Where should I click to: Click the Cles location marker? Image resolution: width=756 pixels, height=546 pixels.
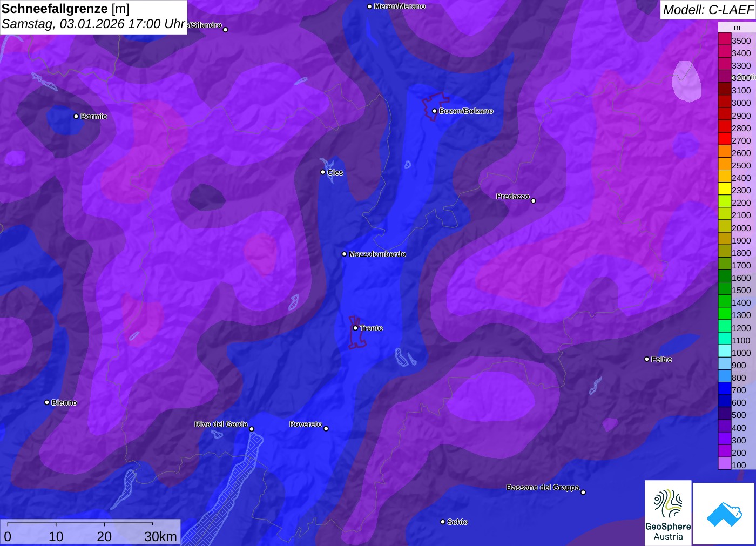pos(323,172)
